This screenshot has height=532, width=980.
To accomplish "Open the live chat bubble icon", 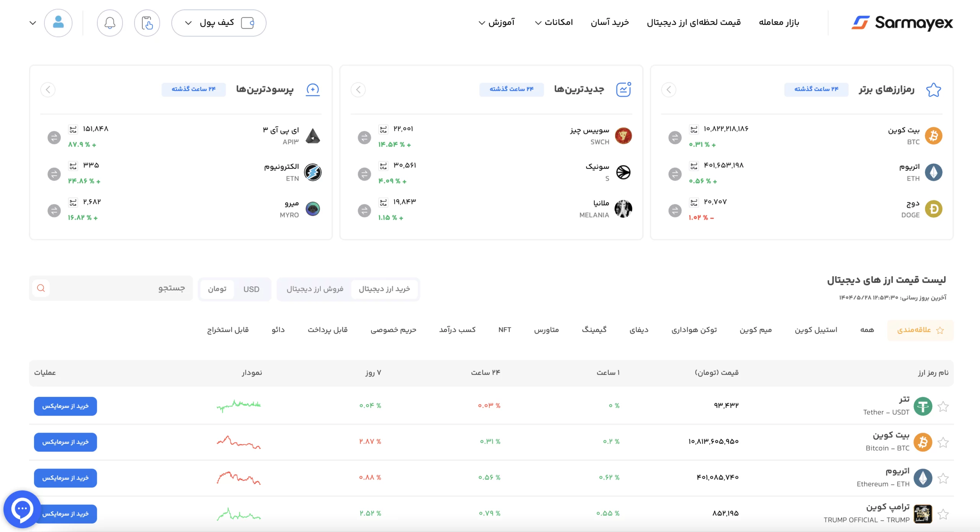I will point(22,509).
